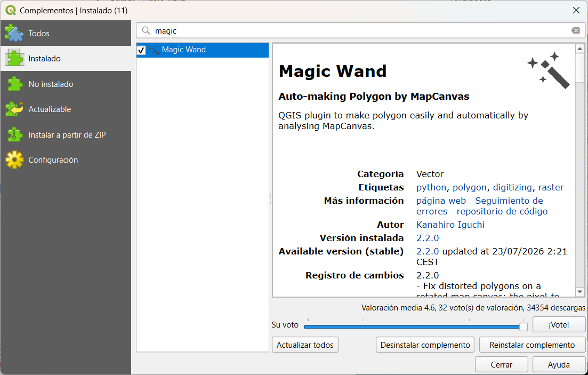
Task: Click Desinstalar complemento button
Action: coord(425,345)
